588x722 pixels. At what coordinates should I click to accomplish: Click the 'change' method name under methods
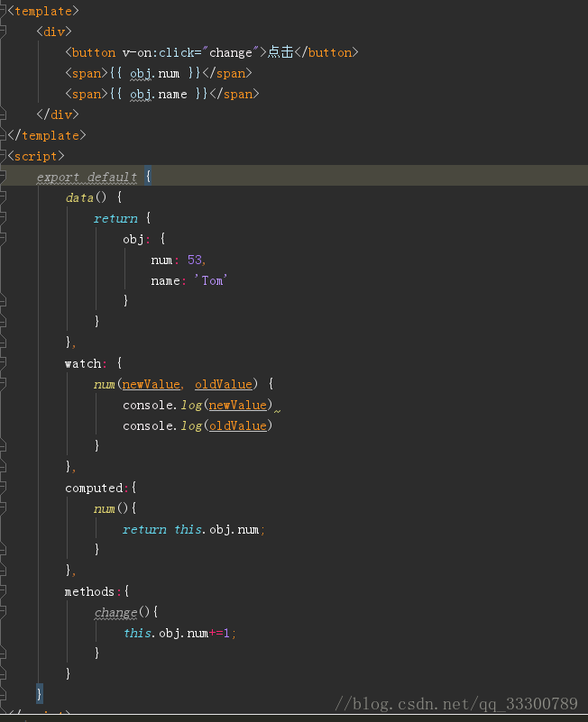point(115,613)
